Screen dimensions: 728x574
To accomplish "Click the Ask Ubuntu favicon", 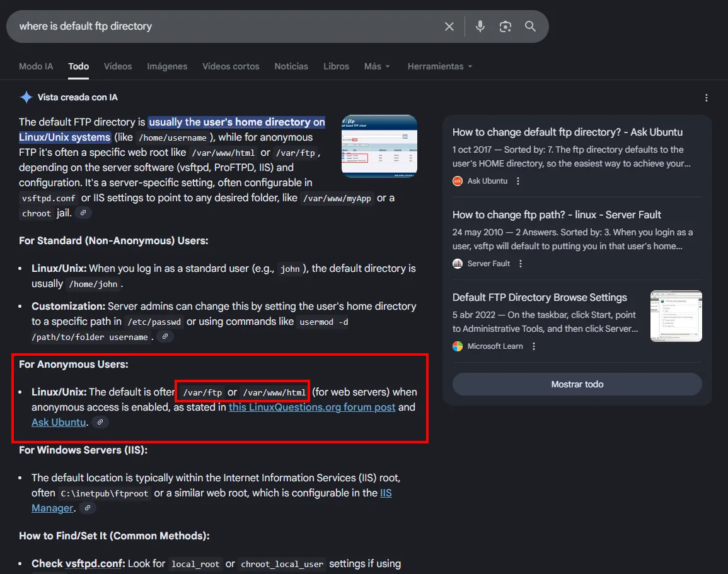I will tap(458, 181).
